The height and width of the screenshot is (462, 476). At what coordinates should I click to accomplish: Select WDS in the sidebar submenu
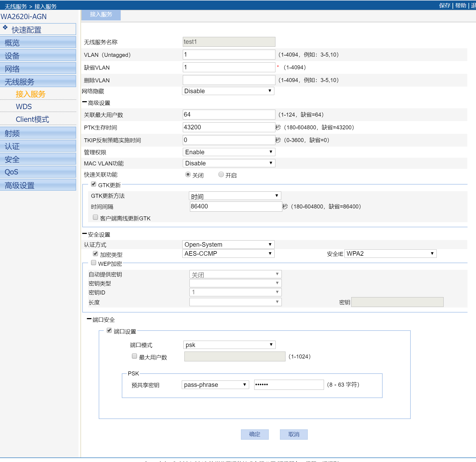(x=24, y=106)
